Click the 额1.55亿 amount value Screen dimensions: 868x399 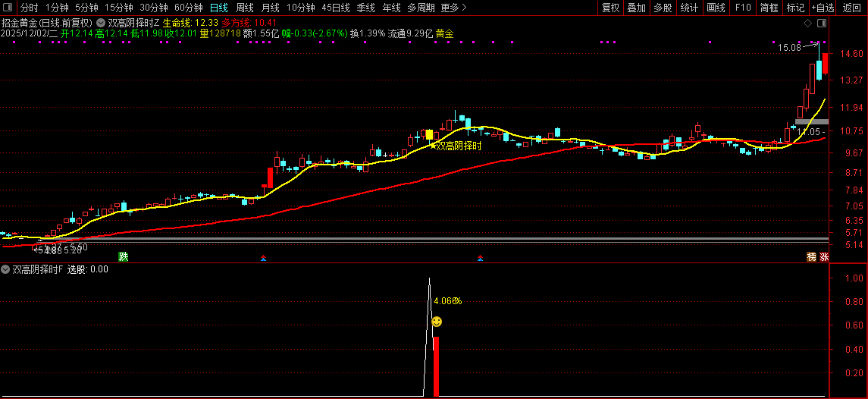click(261, 33)
